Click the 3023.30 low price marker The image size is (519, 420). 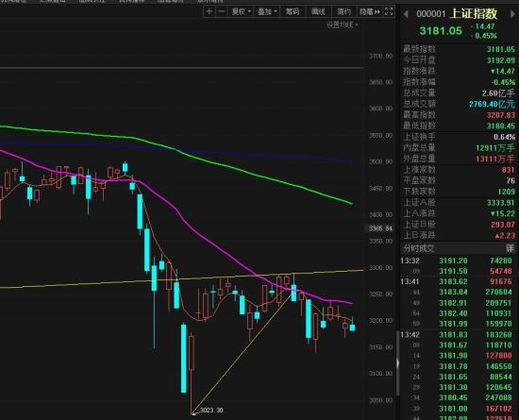click(x=211, y=410)
